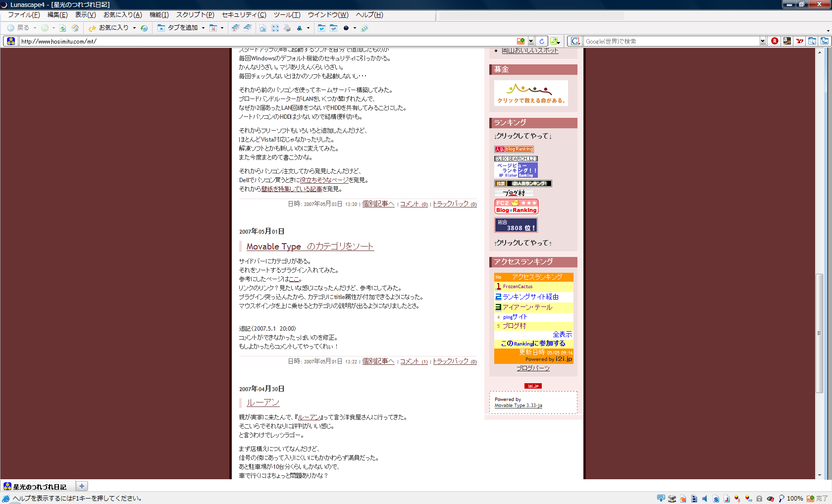Open the このRankingに参加する link
832x504 pixels.
(533, 344)
